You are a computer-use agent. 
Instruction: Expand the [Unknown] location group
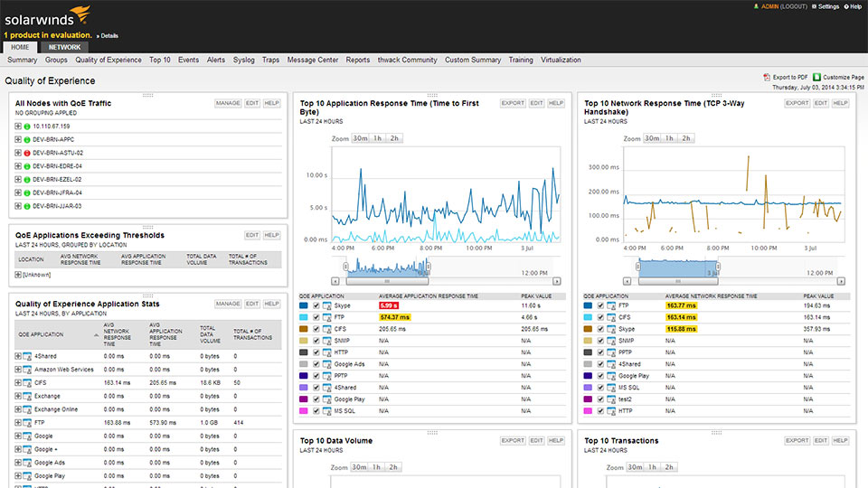tap(18, 275)
